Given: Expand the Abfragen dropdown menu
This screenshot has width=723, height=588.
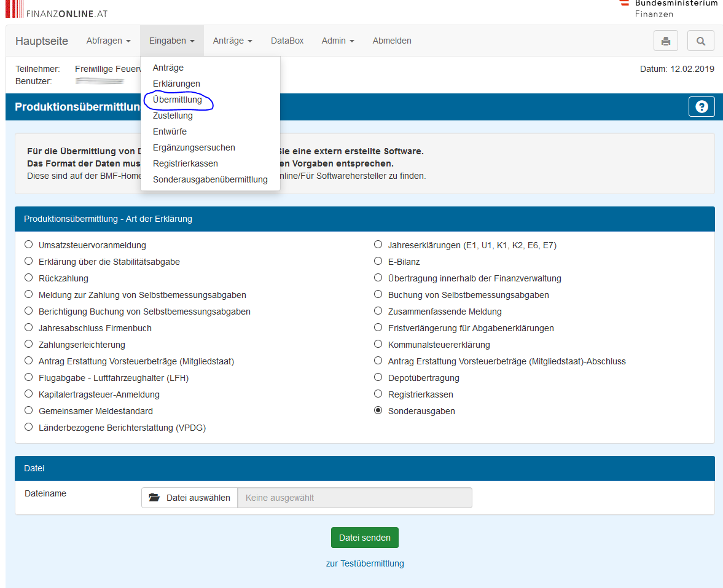Looking at the screenshot, I should click(x=108, y=41).
